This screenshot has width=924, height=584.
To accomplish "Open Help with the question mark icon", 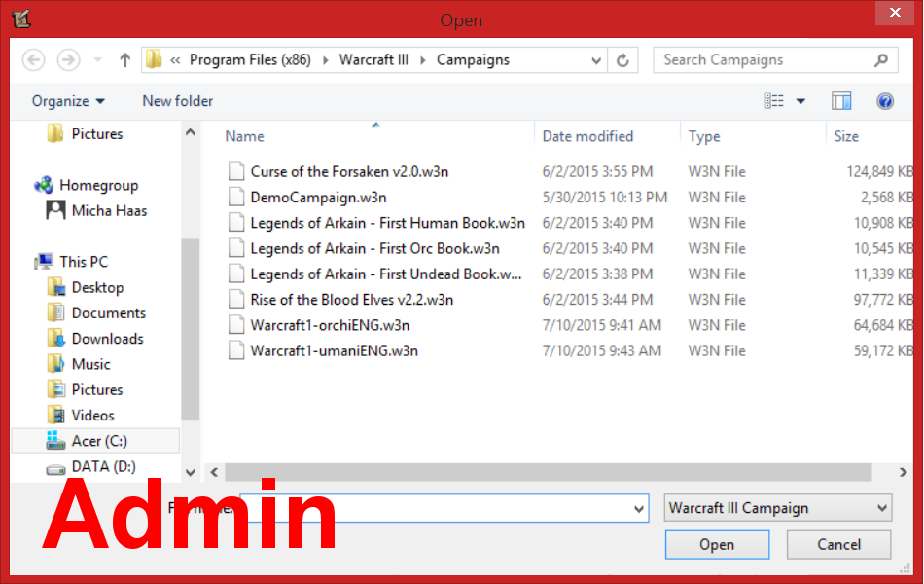I will coord(885,101).
